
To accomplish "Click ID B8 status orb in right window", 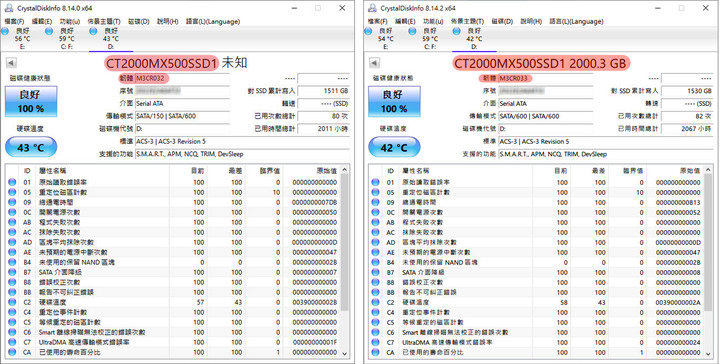I will 375,282.
